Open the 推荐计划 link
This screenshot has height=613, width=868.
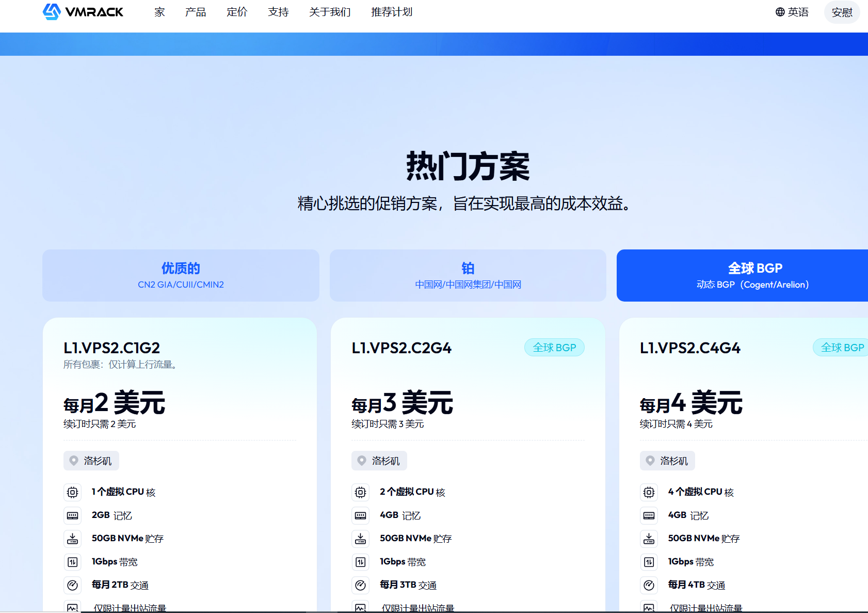[392, 12]
